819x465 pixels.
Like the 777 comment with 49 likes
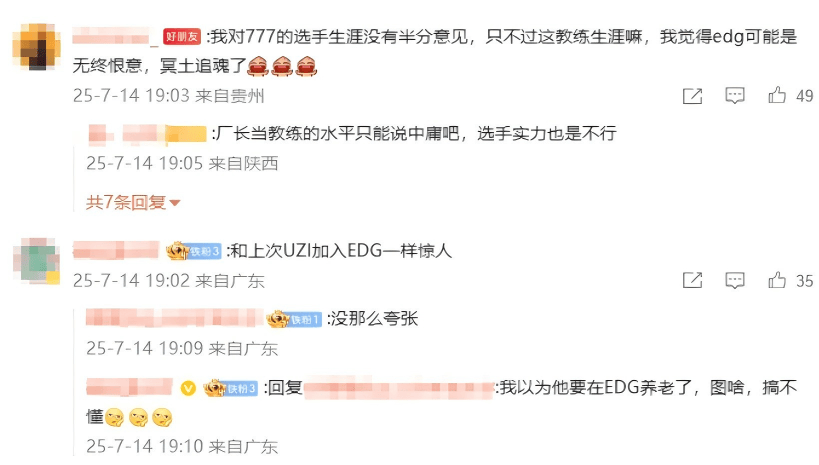[x=777, y=95]
